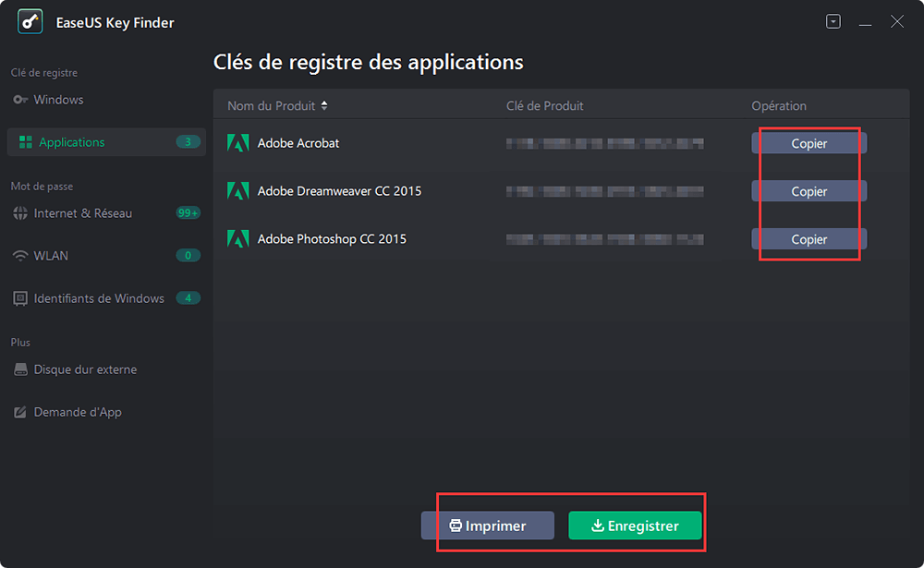Click the blurred key of Dreamweaver CC 2015
This screenshot has height=568, width=924.
coord(604,191)
